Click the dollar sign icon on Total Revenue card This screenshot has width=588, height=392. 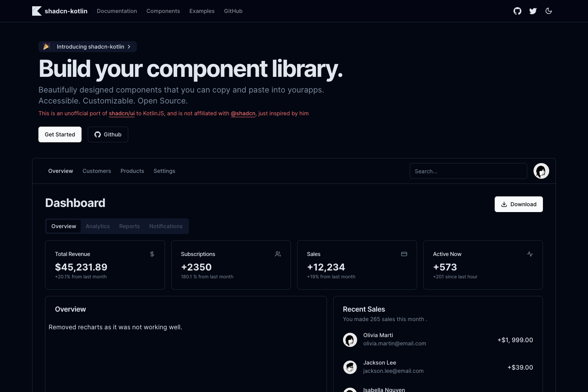tap(152, 254)
